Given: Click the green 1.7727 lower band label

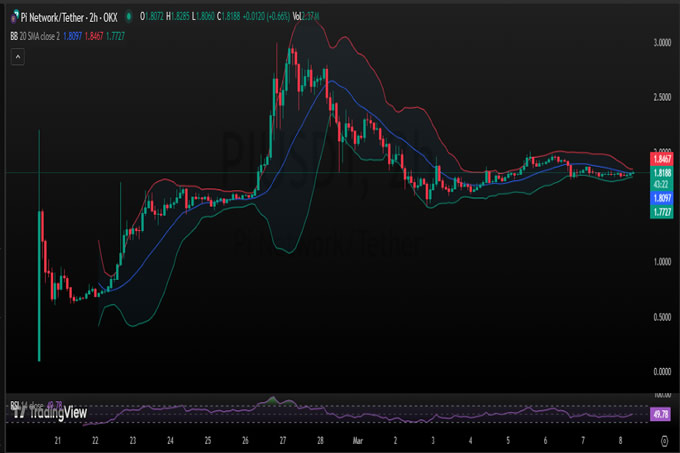Looking at the screenshot, I should point(660,212).
